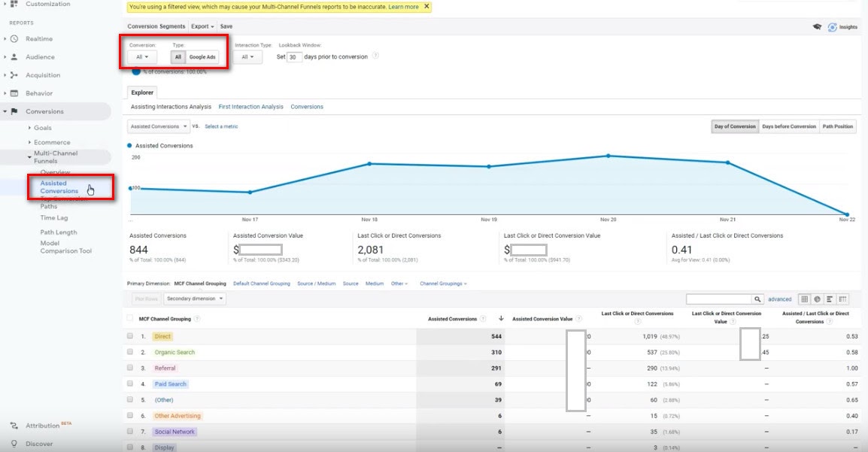Switch to the Comparison view icon
Screen dimensions: 868x452
tap(842, 299)
